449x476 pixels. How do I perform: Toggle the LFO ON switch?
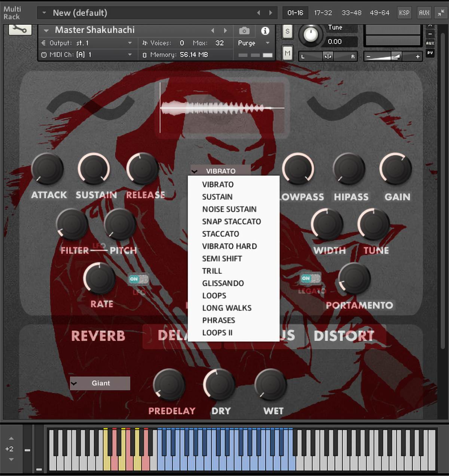pyautogui.click(x=138, y=279)
